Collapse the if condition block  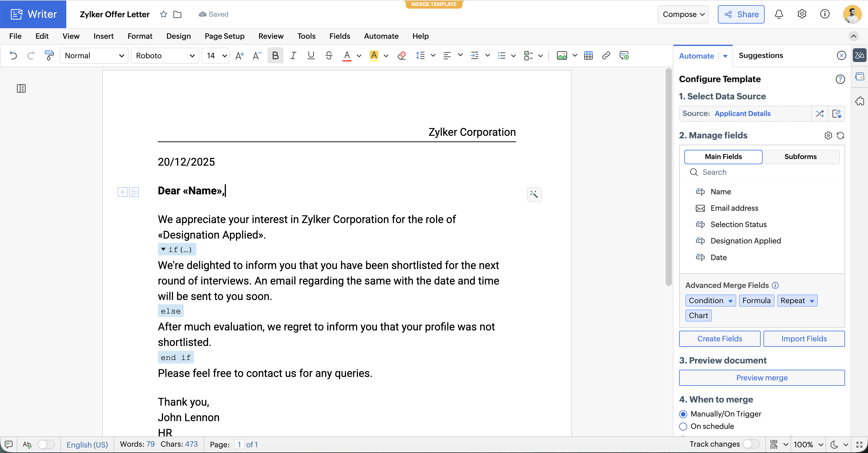coord(163,249)
